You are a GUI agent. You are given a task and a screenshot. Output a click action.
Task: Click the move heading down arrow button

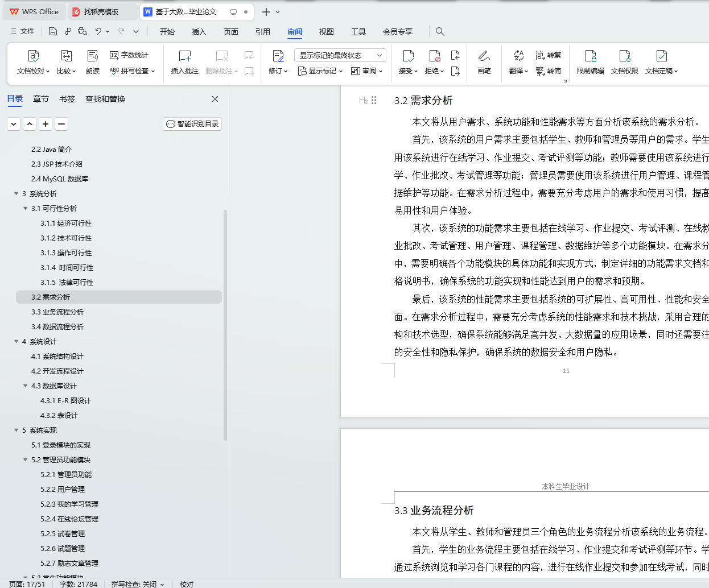pos(14,123)
